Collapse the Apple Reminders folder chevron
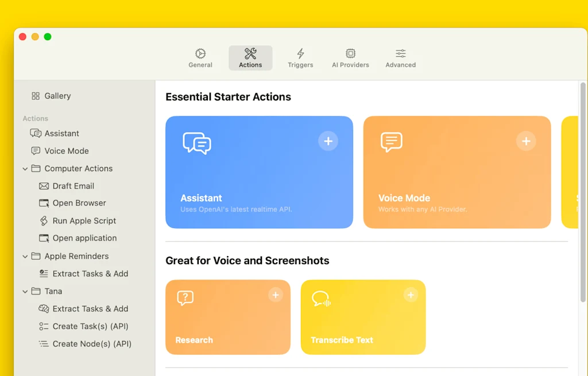The width and height of the screenshot is (588, 376). click(x=25, y=257)
